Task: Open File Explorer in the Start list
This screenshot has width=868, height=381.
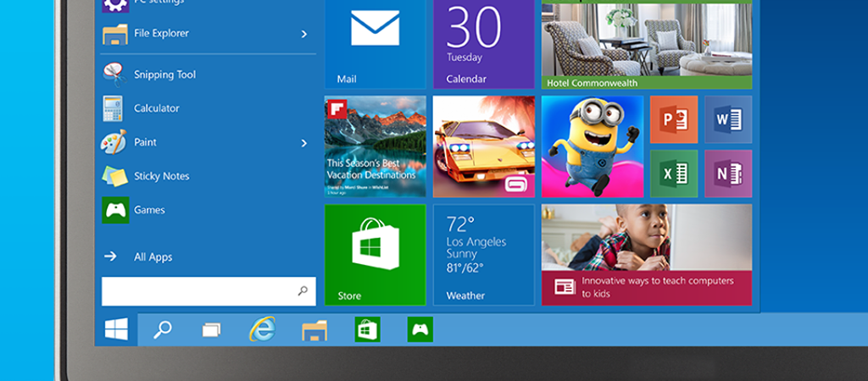Action: click(x=208, y=34)
